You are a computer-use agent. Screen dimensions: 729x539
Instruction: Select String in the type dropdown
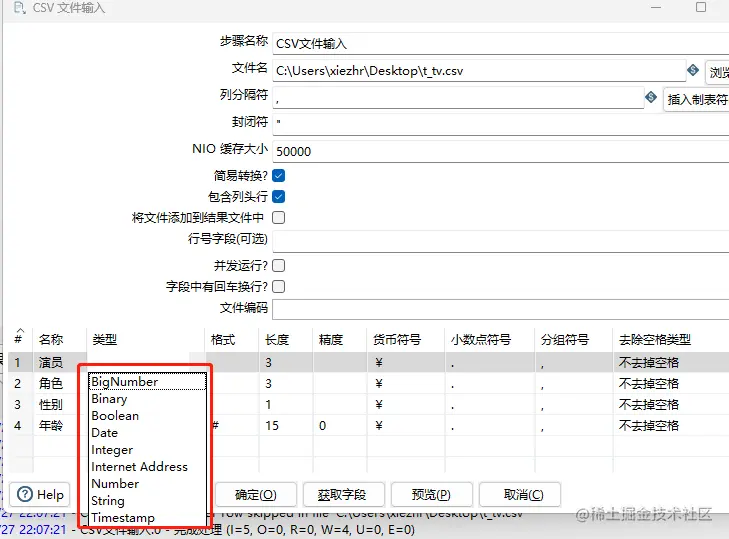coord(147,501)
